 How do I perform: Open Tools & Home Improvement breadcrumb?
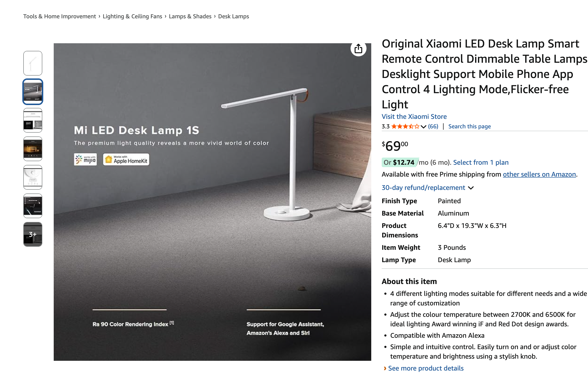pos(60,16)
